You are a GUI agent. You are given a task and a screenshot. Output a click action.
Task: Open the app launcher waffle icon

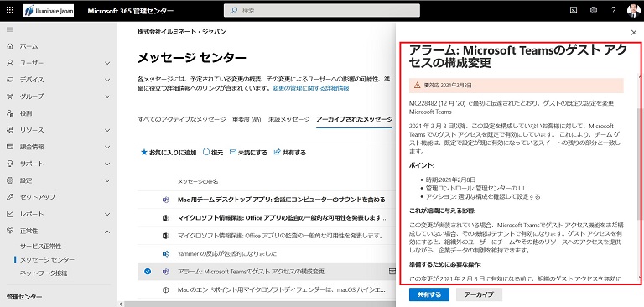[x=10, y=10]
